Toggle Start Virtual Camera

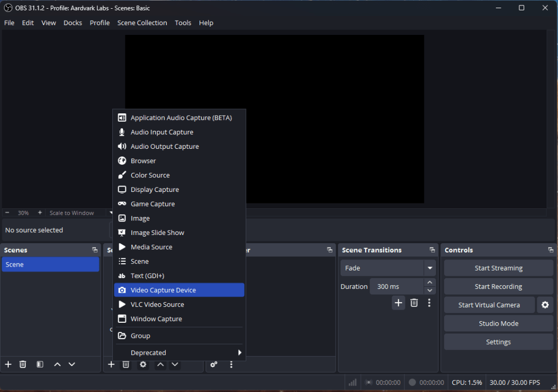pyautogui.click(x=489, y=305)
